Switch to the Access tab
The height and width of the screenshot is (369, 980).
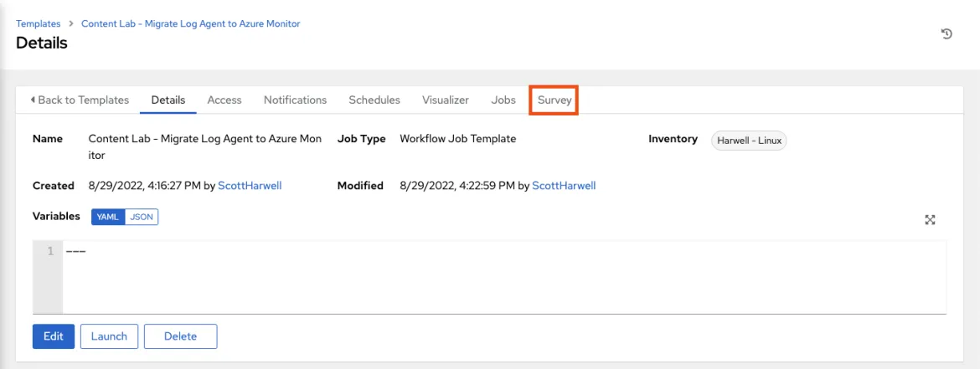(x=224, y=100)
